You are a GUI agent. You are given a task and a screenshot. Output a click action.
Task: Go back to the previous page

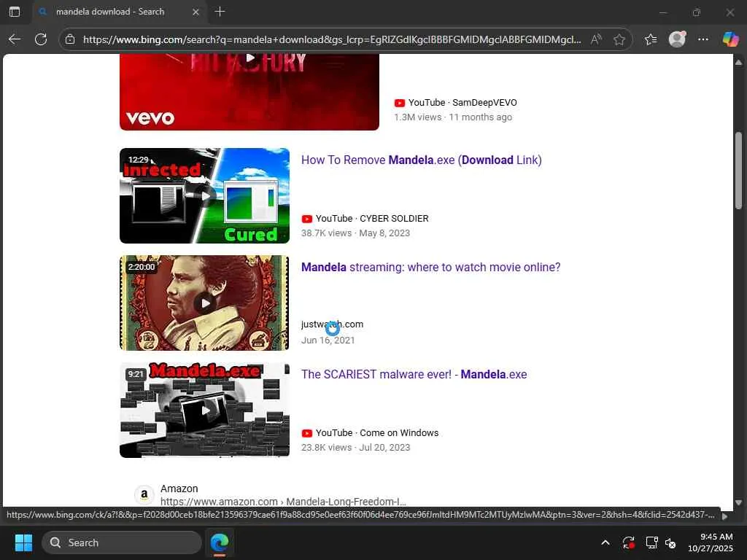click(15, 39)
